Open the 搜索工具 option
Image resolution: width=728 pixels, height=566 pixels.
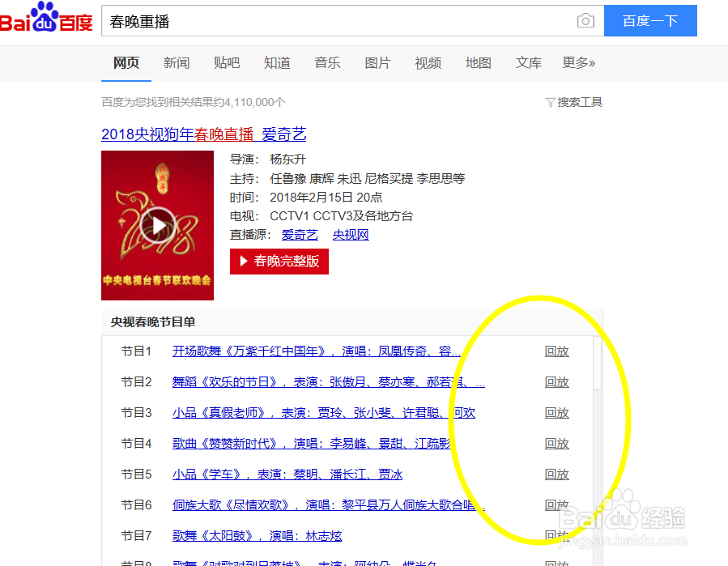580,103
